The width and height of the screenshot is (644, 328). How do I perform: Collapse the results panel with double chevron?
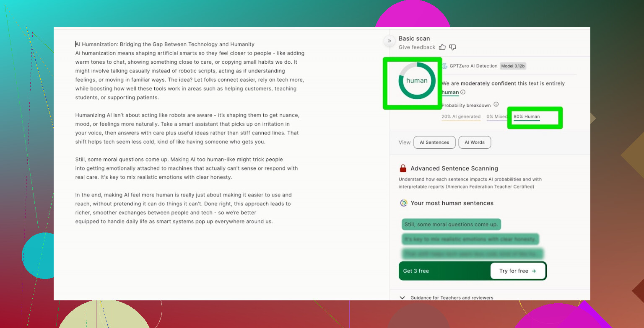[x=389, y=41]
